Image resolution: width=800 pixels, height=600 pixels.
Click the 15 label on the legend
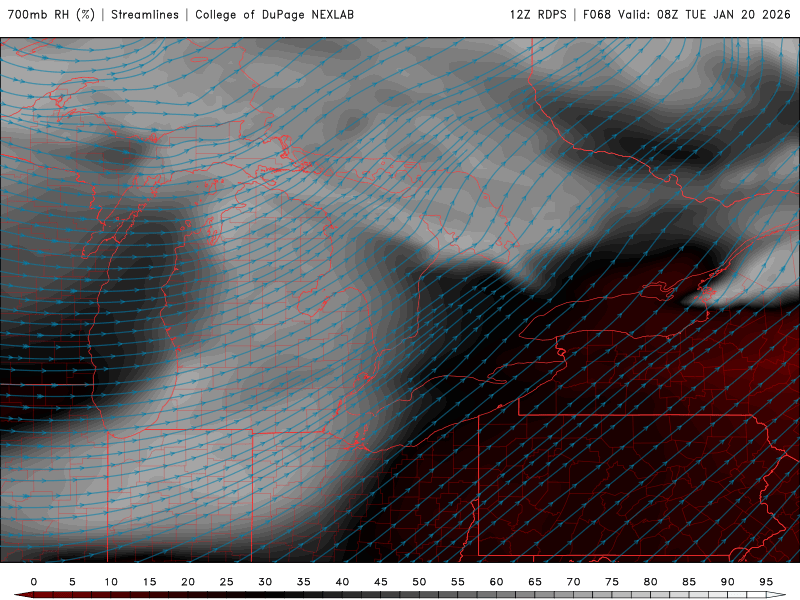pyautogui.click(x=149, y=582)
